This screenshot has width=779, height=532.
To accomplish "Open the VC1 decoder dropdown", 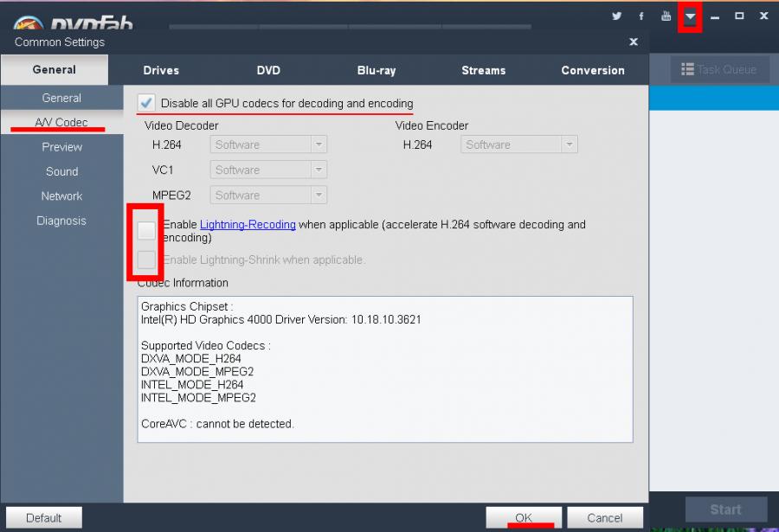I will point(268,170).
